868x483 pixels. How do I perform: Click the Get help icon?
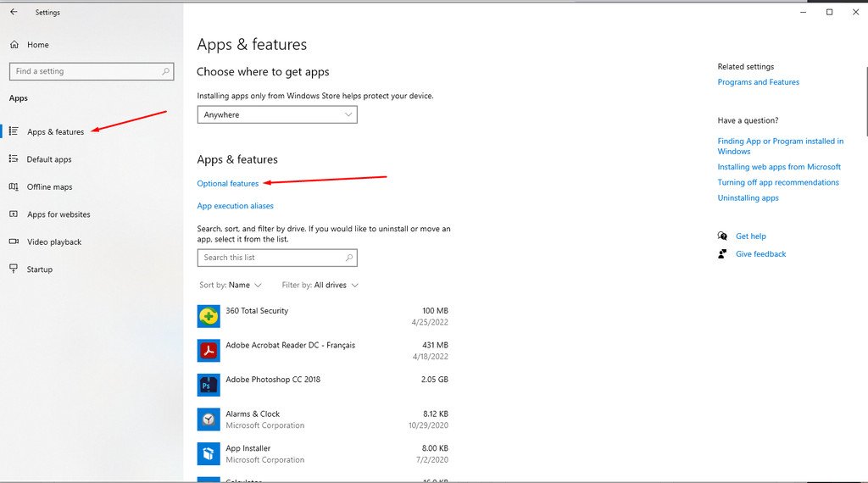tap(722, 236)
